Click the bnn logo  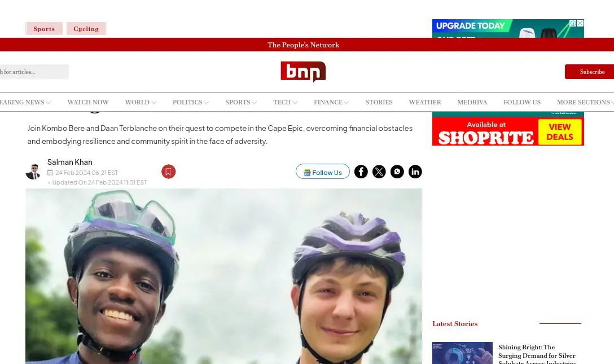303,72
